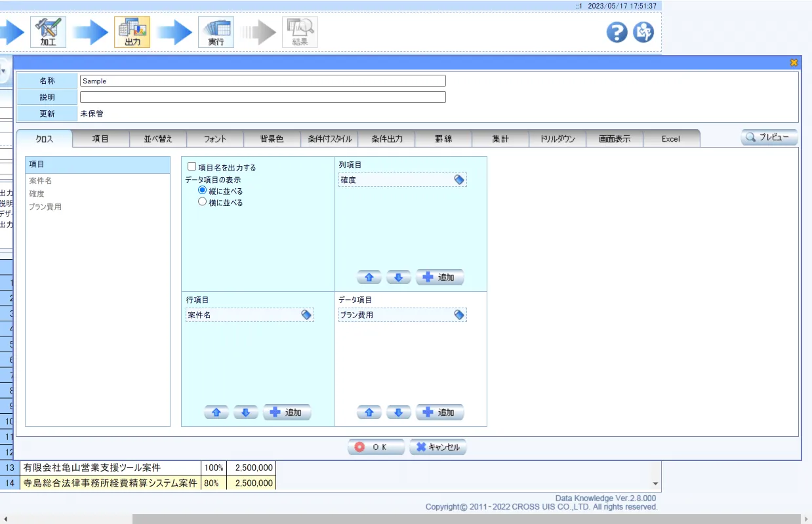Viewport: 812px width, 524px height.
Task: Open the 条件付スタイル tab
Action: (x=329, y=139)
